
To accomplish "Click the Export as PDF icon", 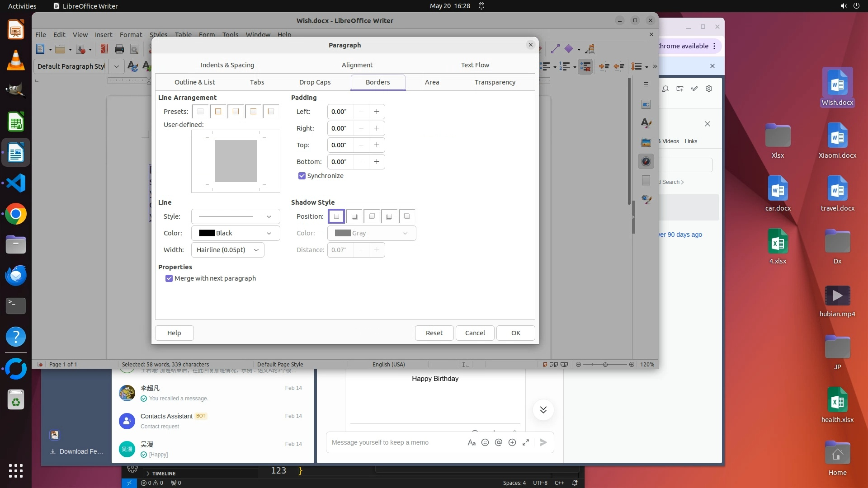I will (x=104, y=49).
